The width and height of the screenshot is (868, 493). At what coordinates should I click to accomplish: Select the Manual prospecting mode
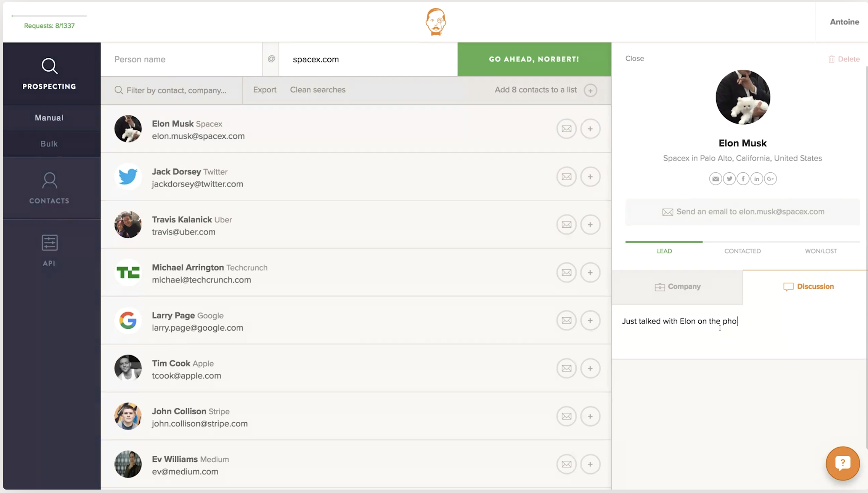click(49, 118)
